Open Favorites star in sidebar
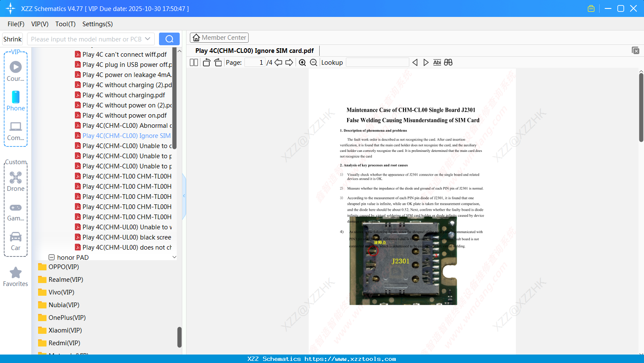 16,277
